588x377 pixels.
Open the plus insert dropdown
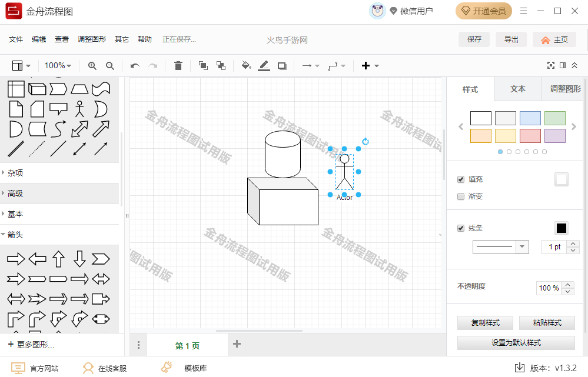coord(370,66)
